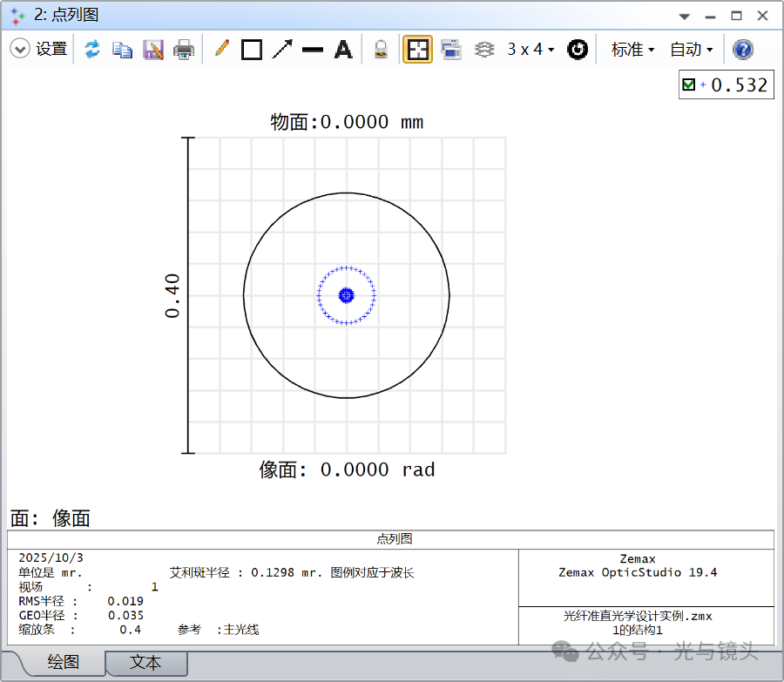Open the Help for spot diagram
Viewport: 784px width, 682px height.
[x=741, y=49]
